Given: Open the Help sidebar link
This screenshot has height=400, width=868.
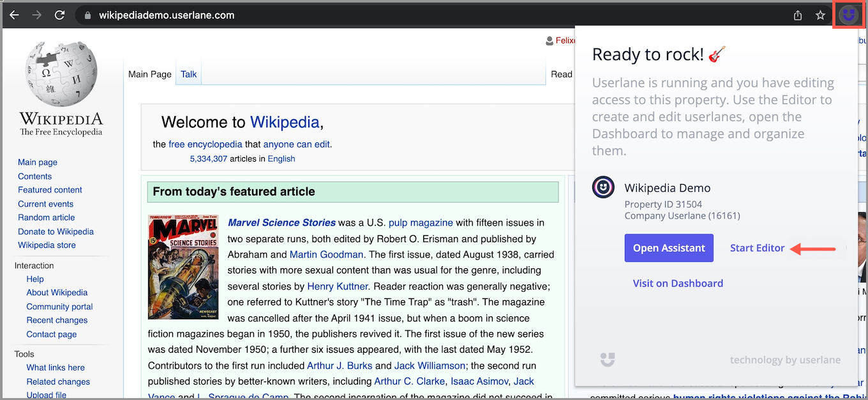Looking at the screenshot, I should [x=35, y=279].
